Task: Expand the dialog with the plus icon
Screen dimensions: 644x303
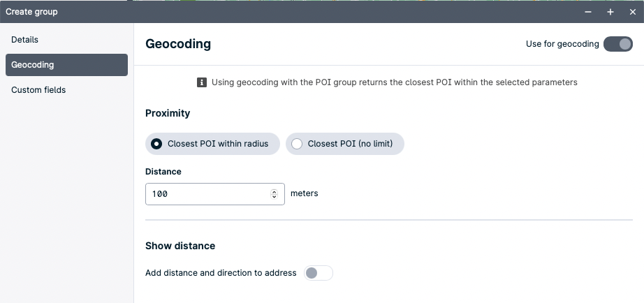Action: coord(610,12)
